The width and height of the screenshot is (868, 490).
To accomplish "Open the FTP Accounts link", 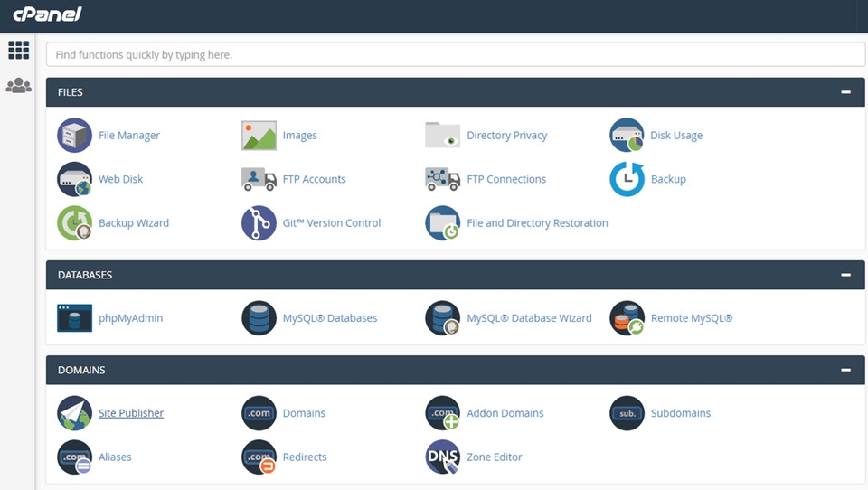I will (x=314, y=179).
